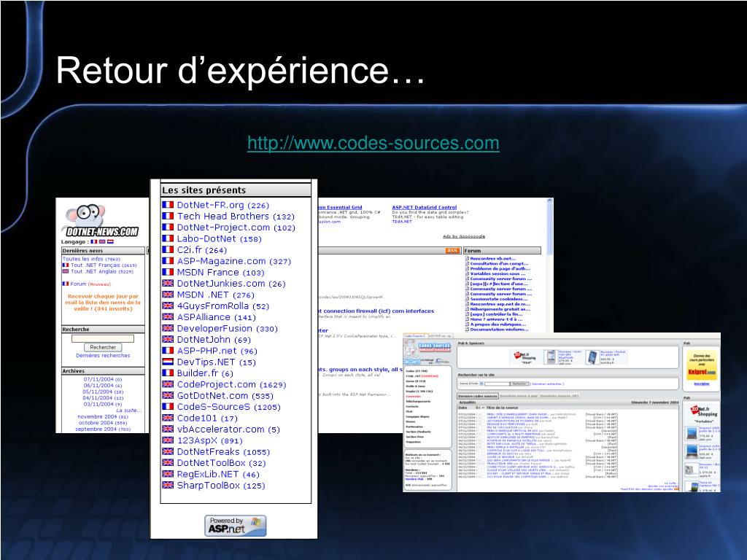Click the UK flag beside SharpToolBox

[x=168, y=485]
